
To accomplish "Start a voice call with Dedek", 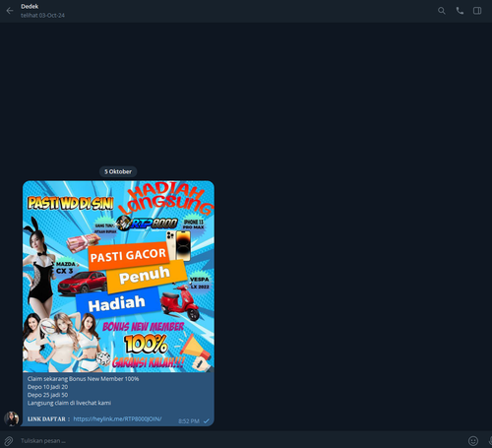I will point(460,11).
